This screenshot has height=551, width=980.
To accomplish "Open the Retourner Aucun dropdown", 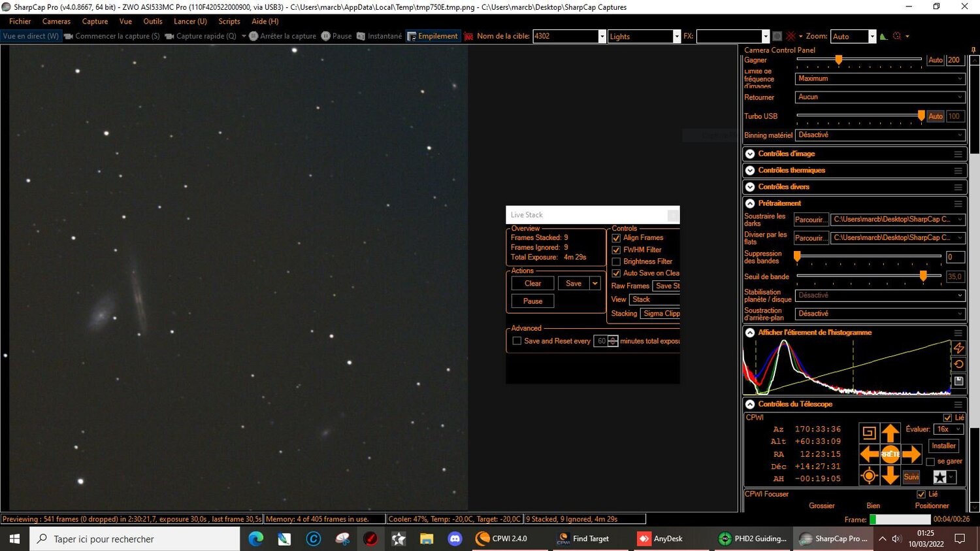I will [x=879, y=97].
